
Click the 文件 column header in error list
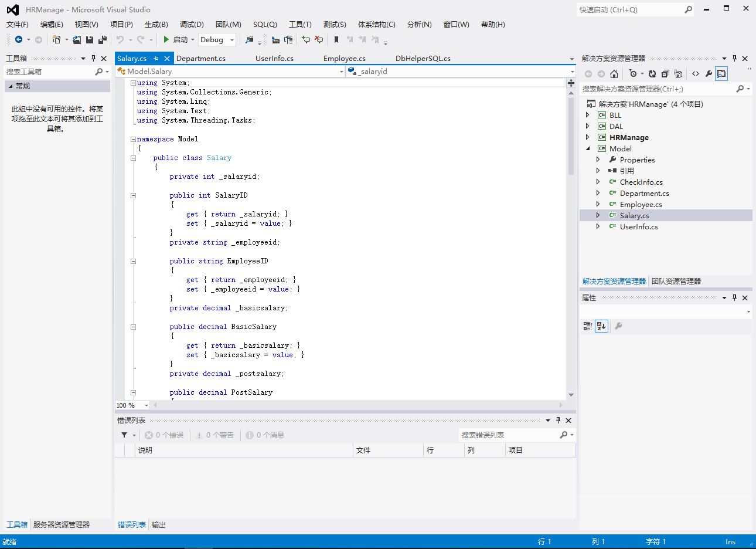click(x=389, y=450)
